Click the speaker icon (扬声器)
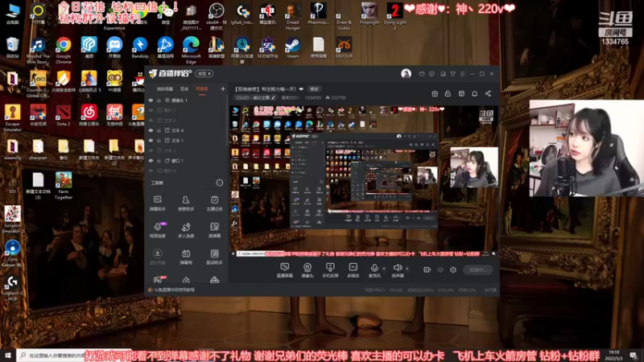 [x=397, y=270]
